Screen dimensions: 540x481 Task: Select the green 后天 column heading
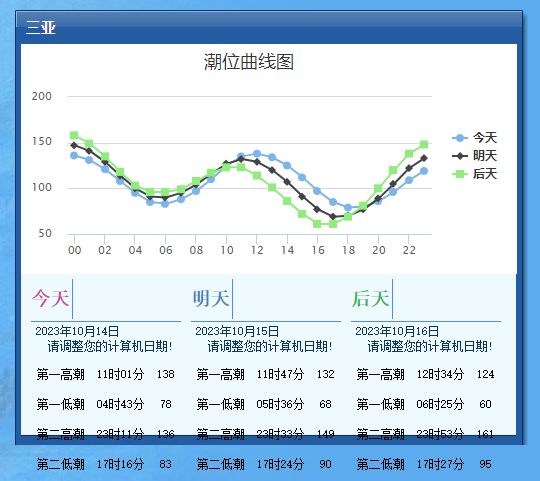(x=371, y=298)
